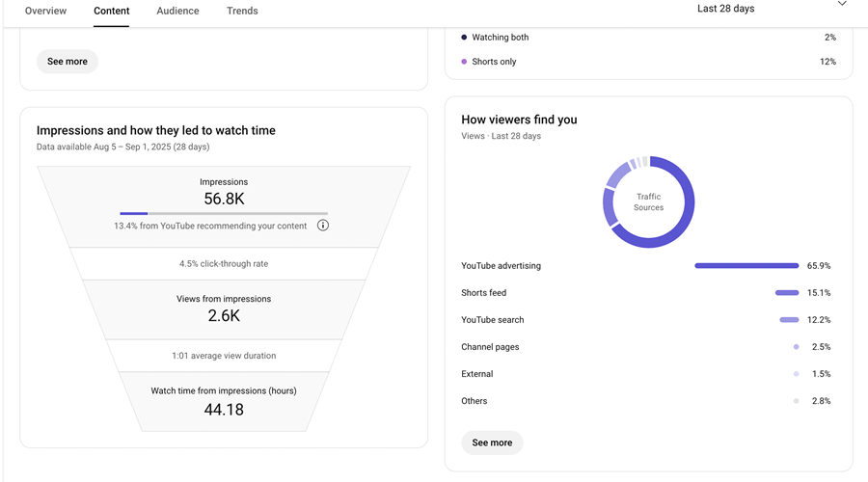Click the impressions progress bar
This screenshot has width=868, height=482.
pyautogui.click(x=224, y=213)
